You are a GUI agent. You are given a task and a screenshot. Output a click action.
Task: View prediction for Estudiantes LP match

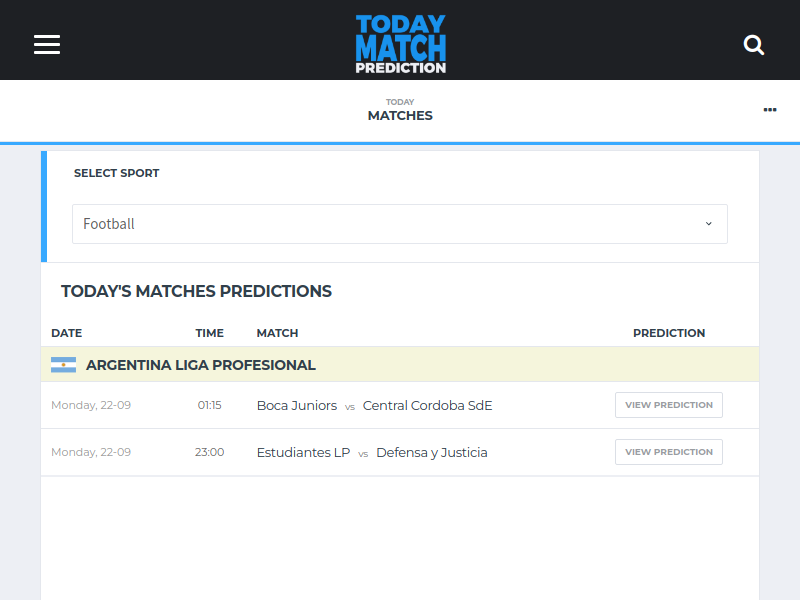(669, 452)
